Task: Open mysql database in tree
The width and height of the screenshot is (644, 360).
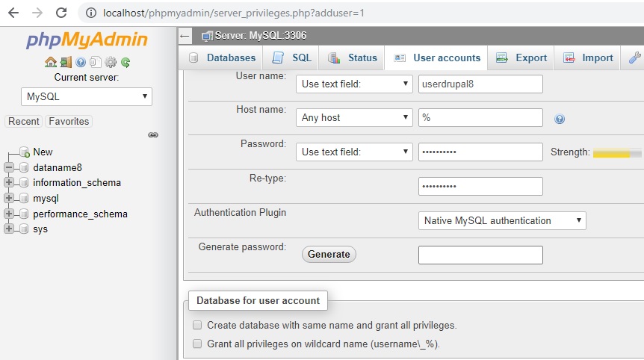Action: 46,198
